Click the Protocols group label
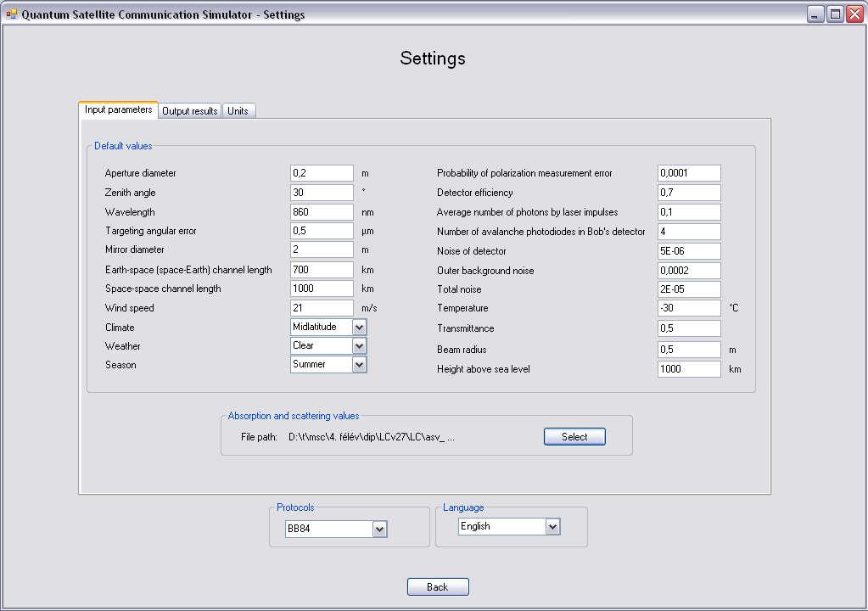The height and width of the screenshot is (611, 868). click(x=295, y=507)
